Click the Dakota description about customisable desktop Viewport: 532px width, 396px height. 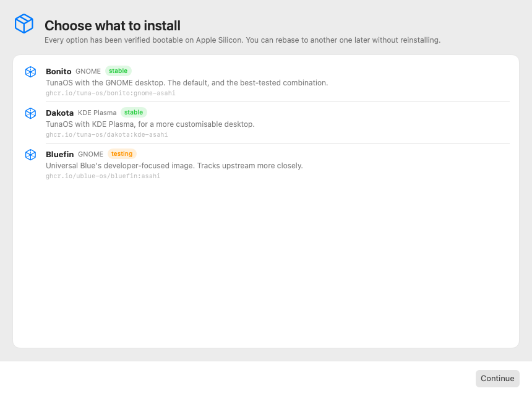tap(150, 124)
